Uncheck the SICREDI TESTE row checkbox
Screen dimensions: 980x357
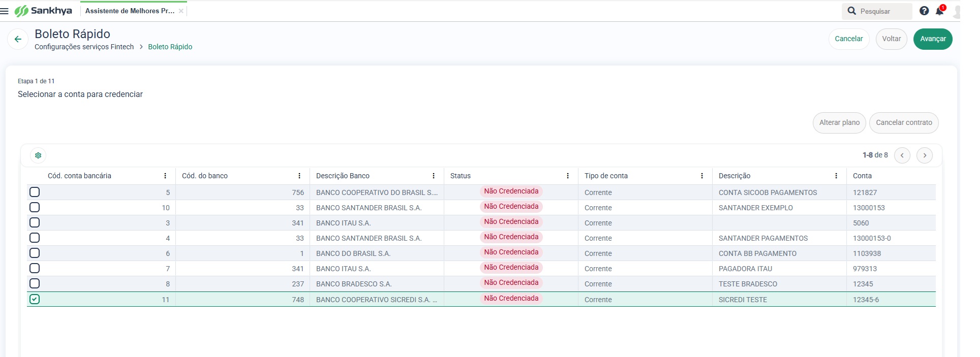coord(35,299)
